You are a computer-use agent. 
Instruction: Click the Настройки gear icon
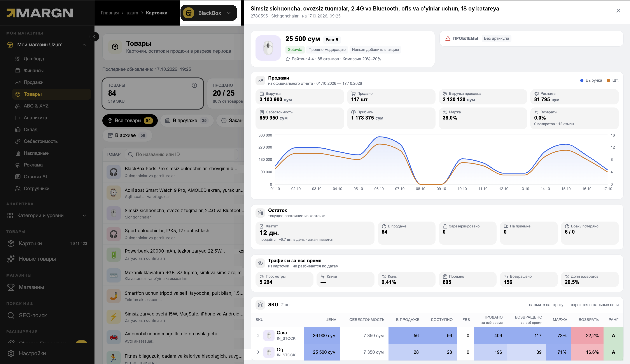11,353
